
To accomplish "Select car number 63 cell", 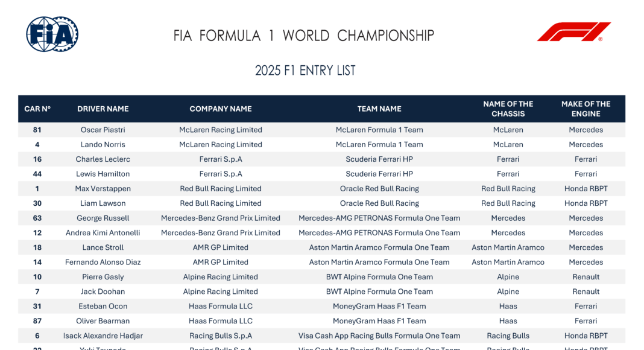I will (x=37, y=218).
